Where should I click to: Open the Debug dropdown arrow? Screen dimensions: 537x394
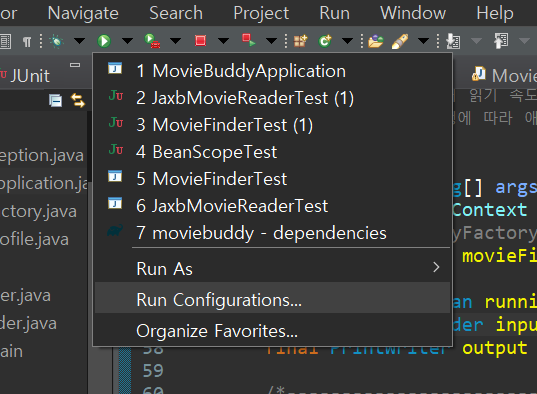(79, 41)
